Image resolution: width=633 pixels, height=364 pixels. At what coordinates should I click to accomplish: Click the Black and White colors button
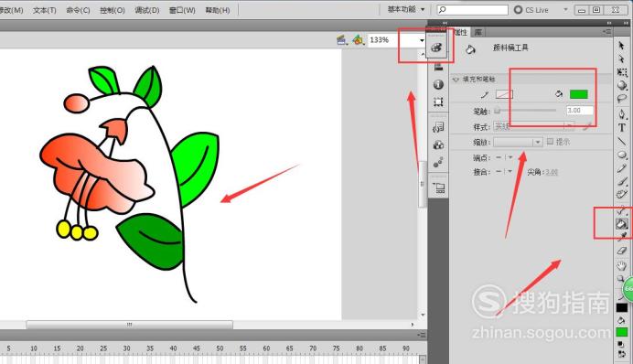(620, 344)
